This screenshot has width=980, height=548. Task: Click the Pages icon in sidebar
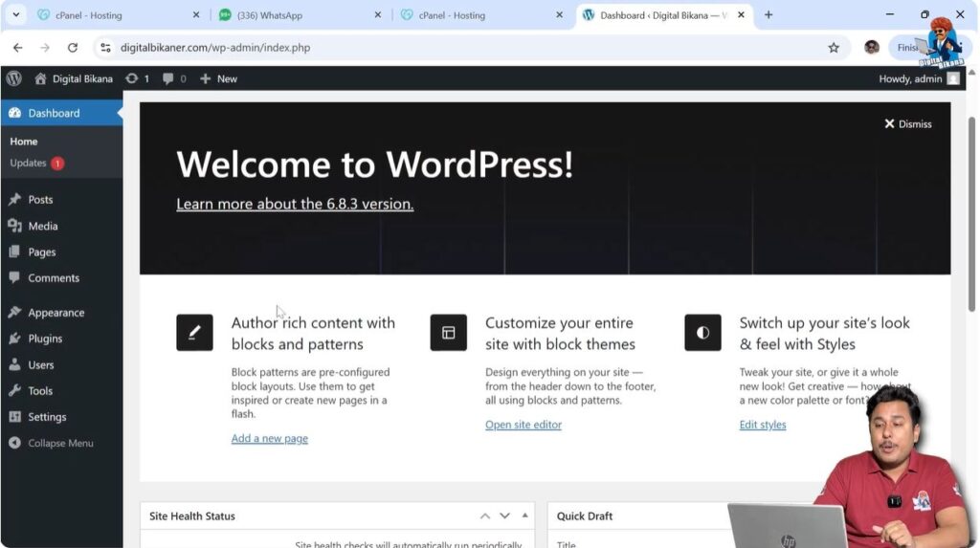14,252
